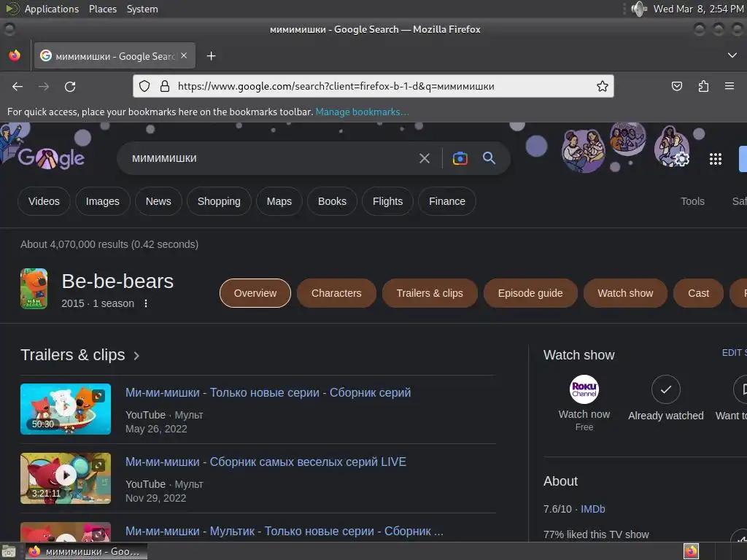The image size is (747, 560).
Task: Click the Firefox View icon in tab bar
Action: [x=15, y=55]
